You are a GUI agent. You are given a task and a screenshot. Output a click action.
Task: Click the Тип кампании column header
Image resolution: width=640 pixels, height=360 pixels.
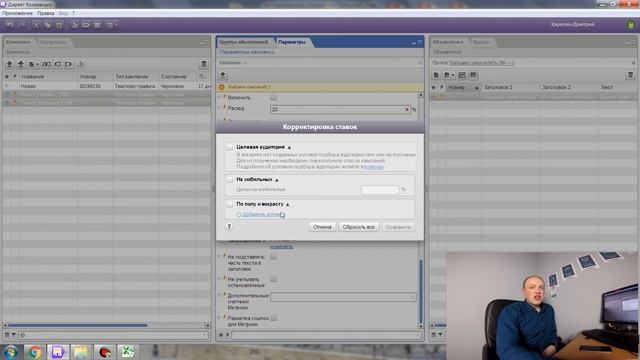136,76
